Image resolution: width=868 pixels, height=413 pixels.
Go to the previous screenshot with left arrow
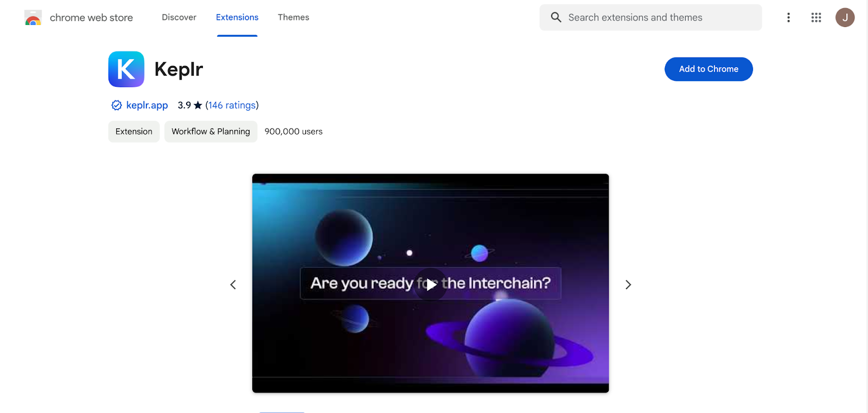tap(233, 285)
